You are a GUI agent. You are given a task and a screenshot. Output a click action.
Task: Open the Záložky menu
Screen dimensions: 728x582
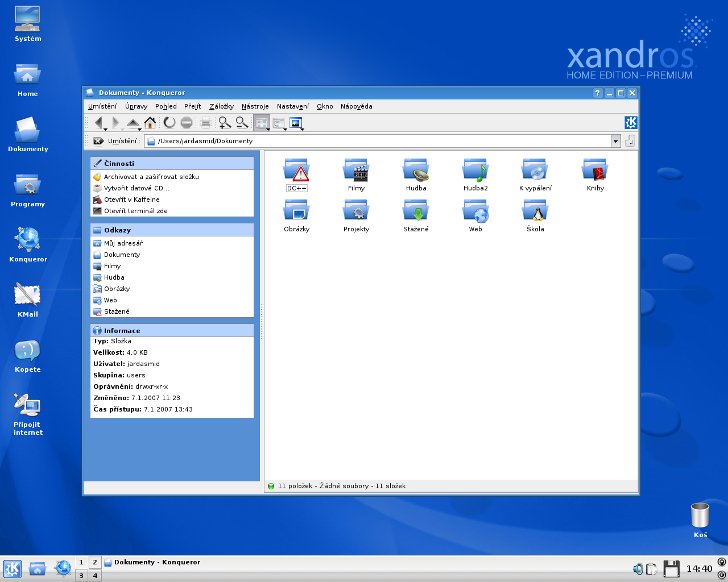pos(221,106)
